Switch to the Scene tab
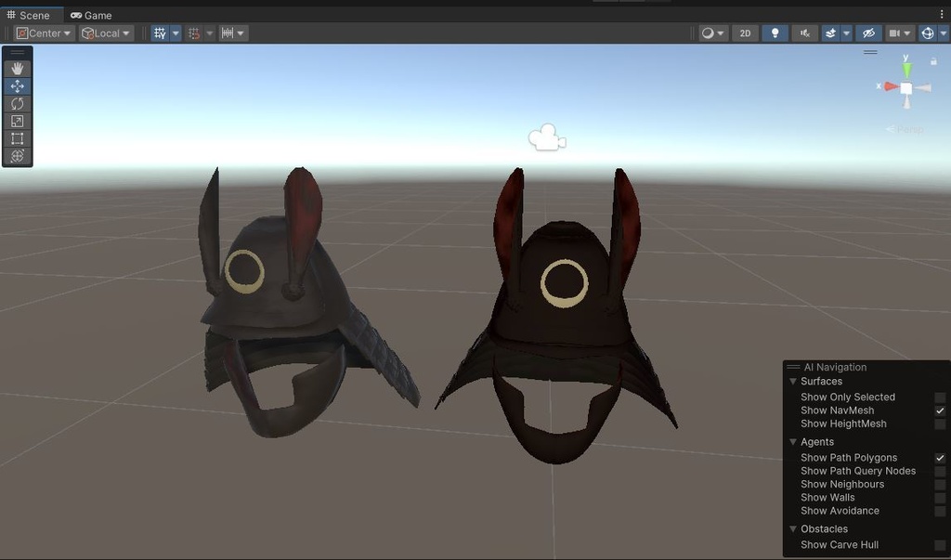This screenshot has height=560, width=951. 29,15
